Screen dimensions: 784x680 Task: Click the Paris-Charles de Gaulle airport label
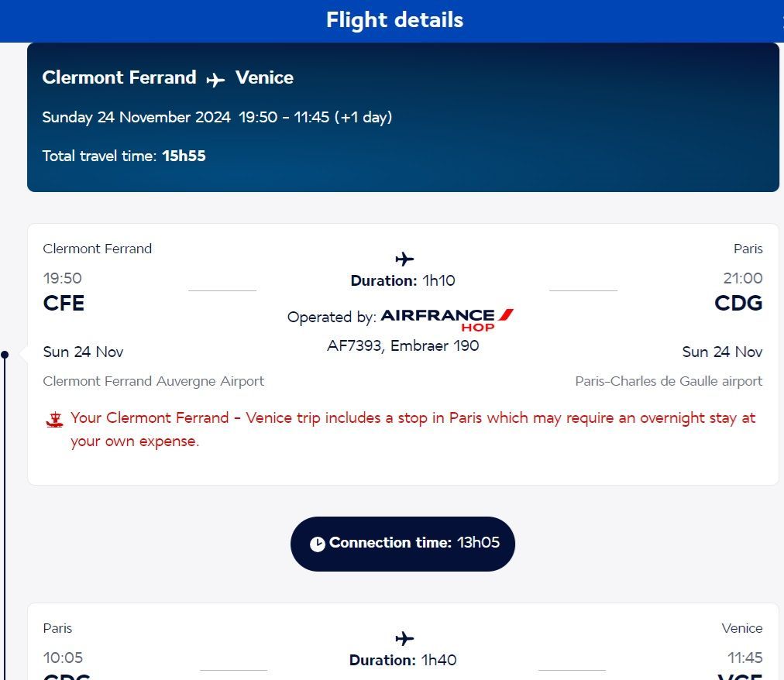(669, 381)
